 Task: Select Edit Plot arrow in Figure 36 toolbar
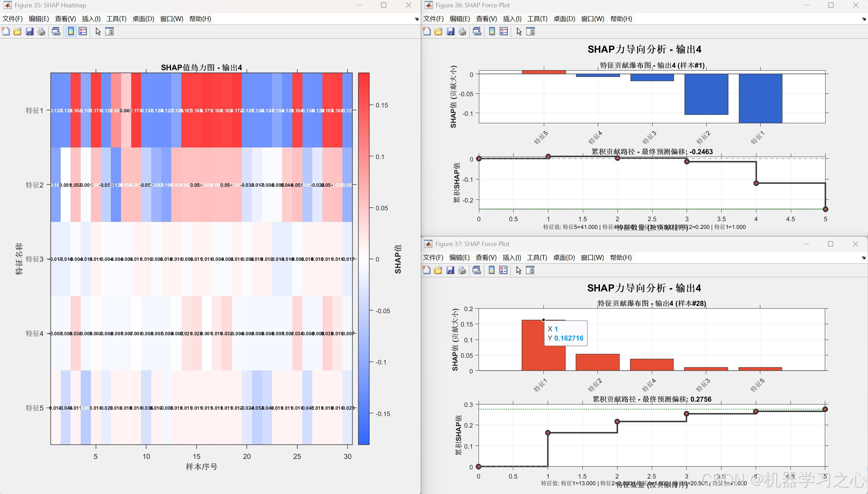coord(519,32)
